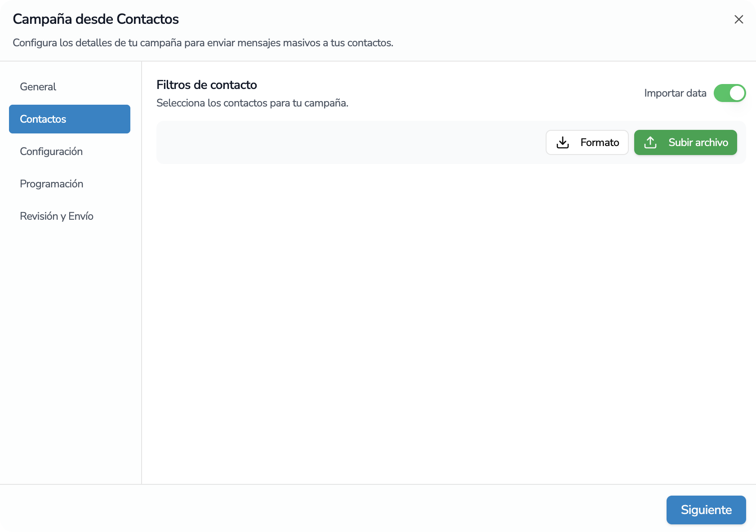Click the Filtros de contacto heading
The height and width of the screenshot is (532, 756).
[207, 85]
